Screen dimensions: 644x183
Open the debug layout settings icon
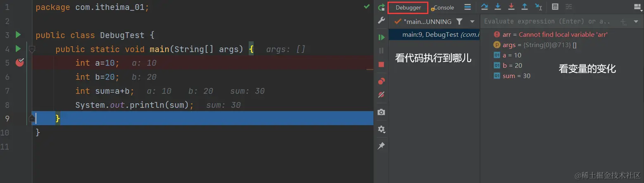coord(637,7)
